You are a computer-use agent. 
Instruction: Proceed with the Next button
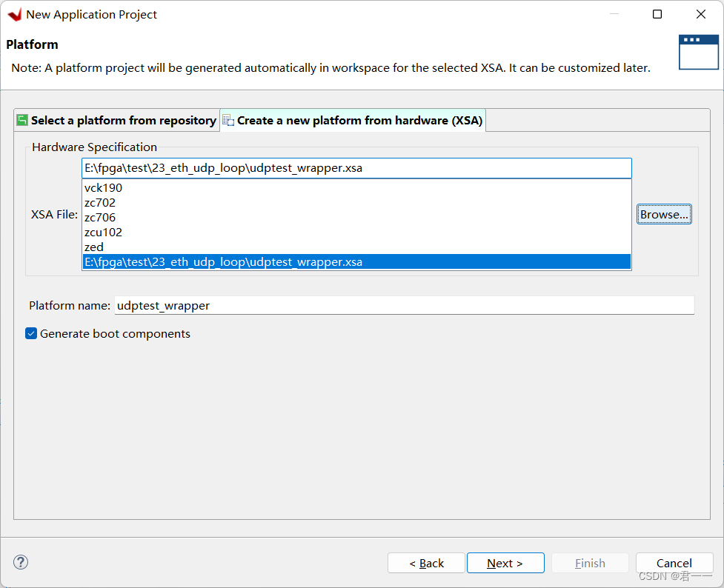point(505,563)
